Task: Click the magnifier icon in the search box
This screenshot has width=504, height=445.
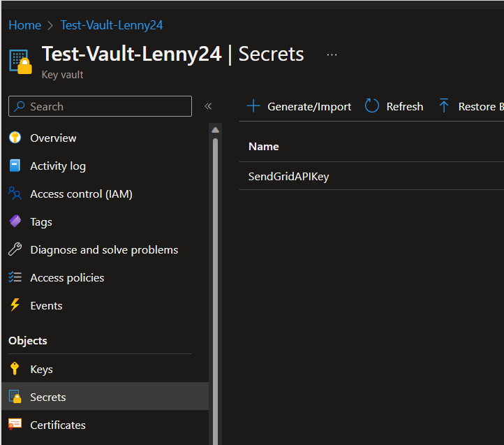Action: [x=20, y=106]
